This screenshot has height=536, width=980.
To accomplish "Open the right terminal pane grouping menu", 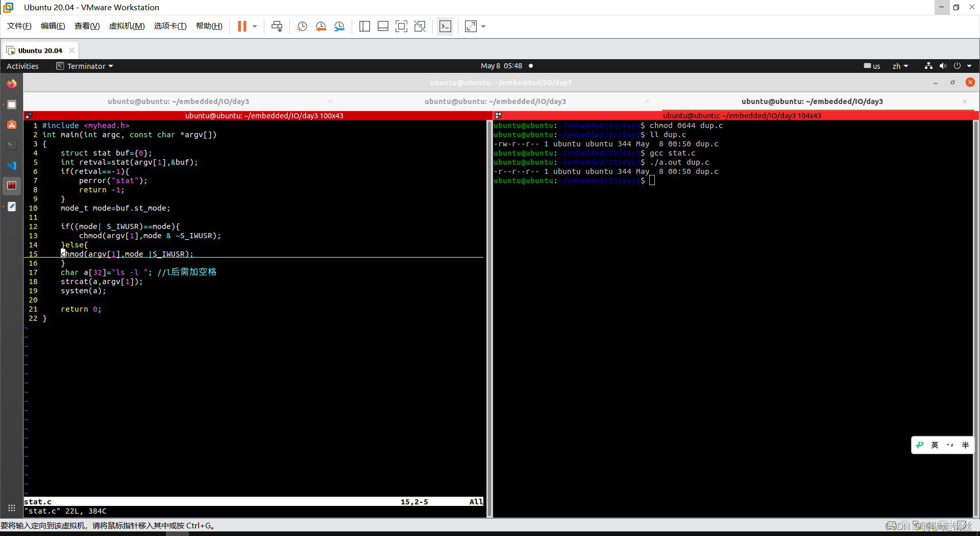I will [x=498, y=116].
